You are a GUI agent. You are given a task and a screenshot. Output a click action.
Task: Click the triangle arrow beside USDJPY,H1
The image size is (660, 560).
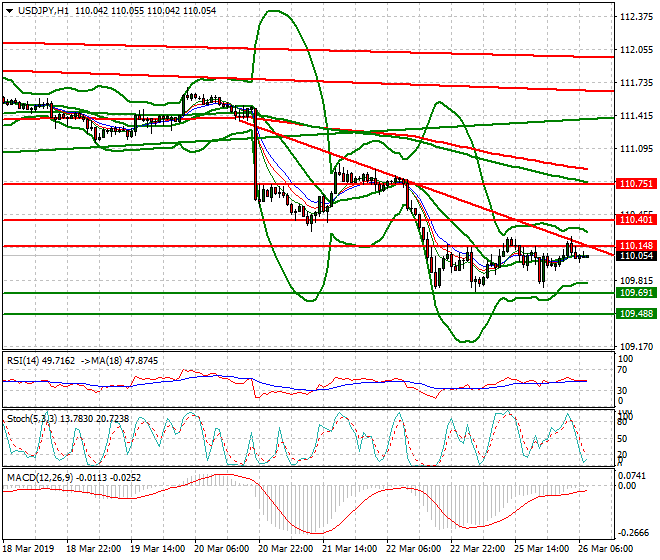click(x=9, y=11)
